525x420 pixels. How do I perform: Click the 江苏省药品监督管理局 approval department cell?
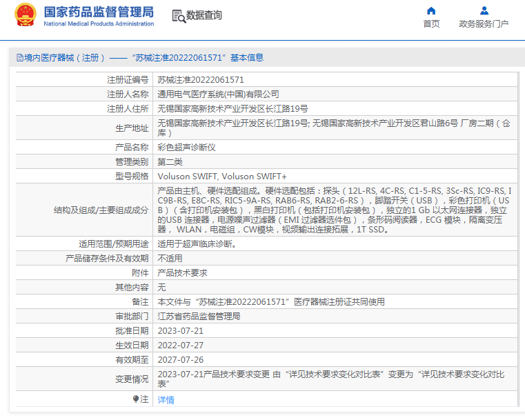(199, 316)
